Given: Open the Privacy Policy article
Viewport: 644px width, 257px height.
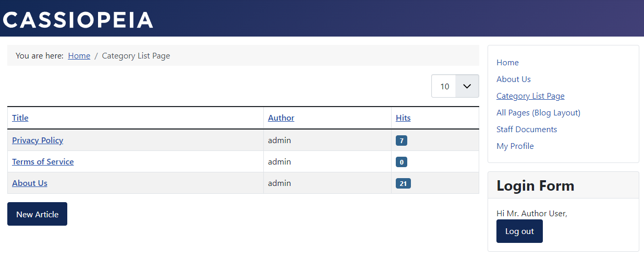Looking at the screenshot, I should coord(38,140).
